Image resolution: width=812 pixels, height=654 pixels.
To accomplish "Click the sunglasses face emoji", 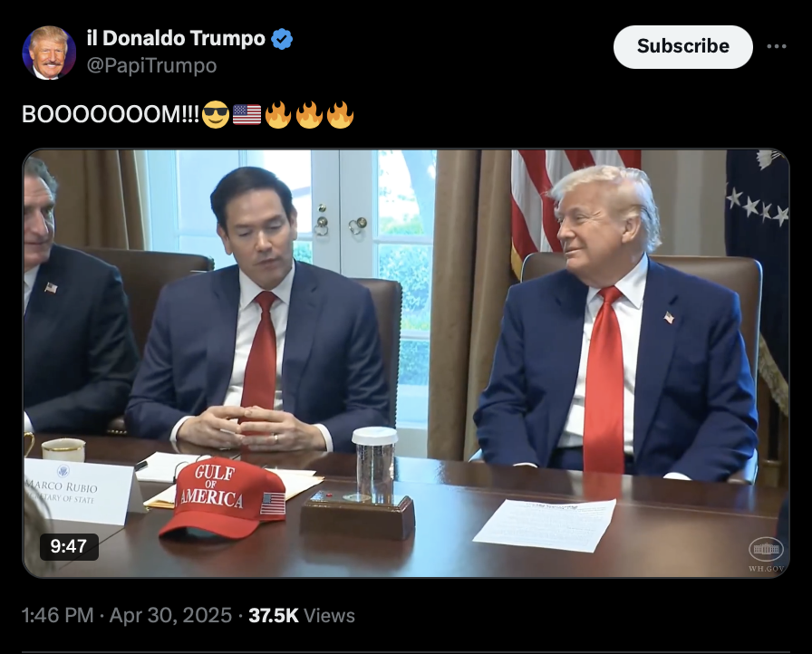I will 216,114.
